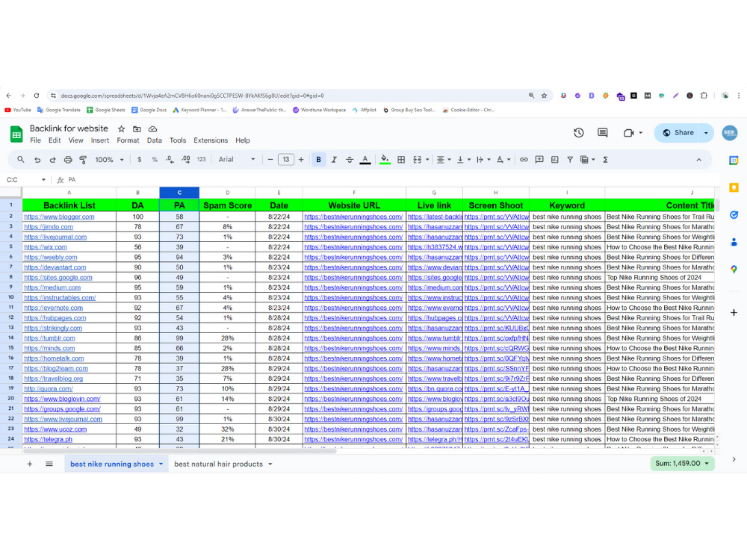Open the borders tool
747x560 pixels.
click(x=401, y=160)
